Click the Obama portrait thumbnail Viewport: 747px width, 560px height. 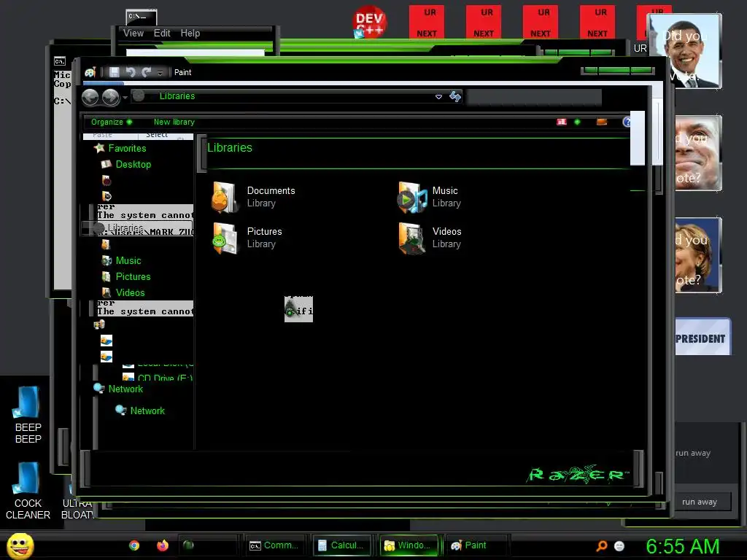pos(685,51)
